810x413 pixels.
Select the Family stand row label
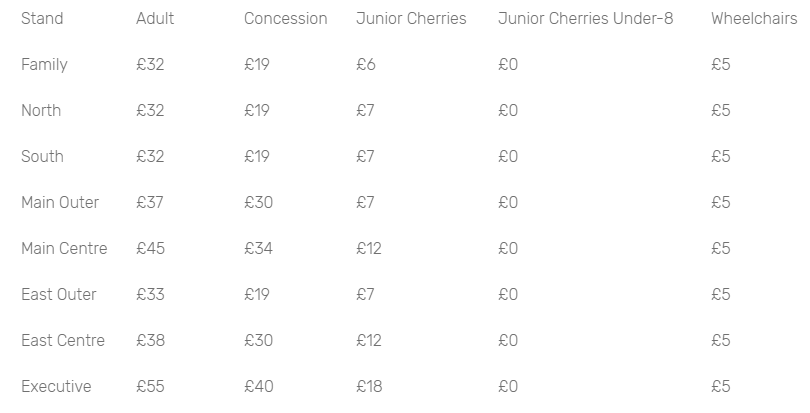[44, 65]
